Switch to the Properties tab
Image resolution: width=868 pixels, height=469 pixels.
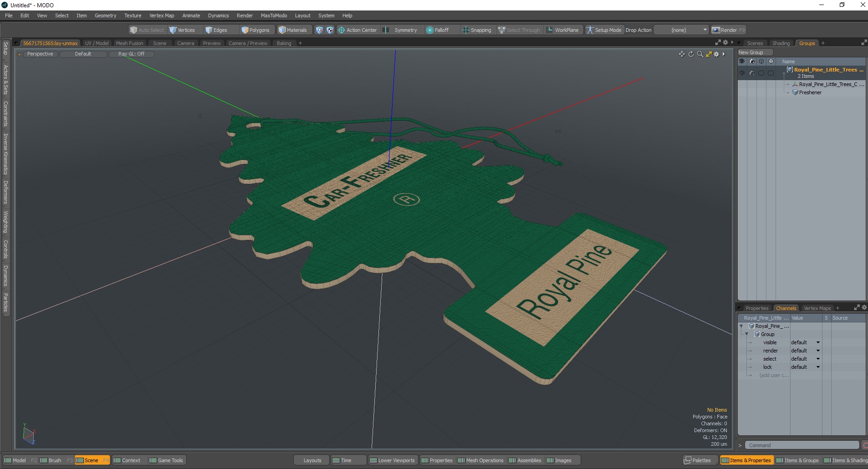pos(757,308)
